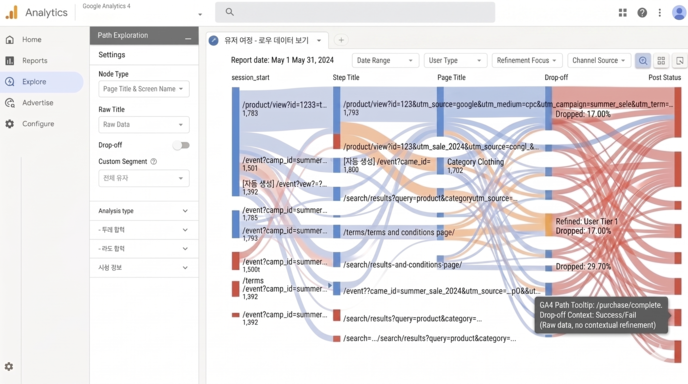
Task: Open the Advertise sidebar icon
Action: (x=10, y=103)
